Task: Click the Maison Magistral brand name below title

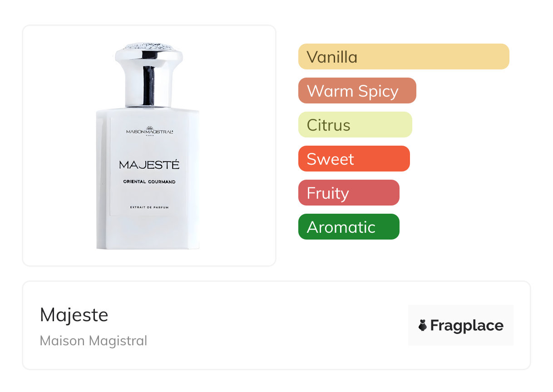Action: pos(94,341)
